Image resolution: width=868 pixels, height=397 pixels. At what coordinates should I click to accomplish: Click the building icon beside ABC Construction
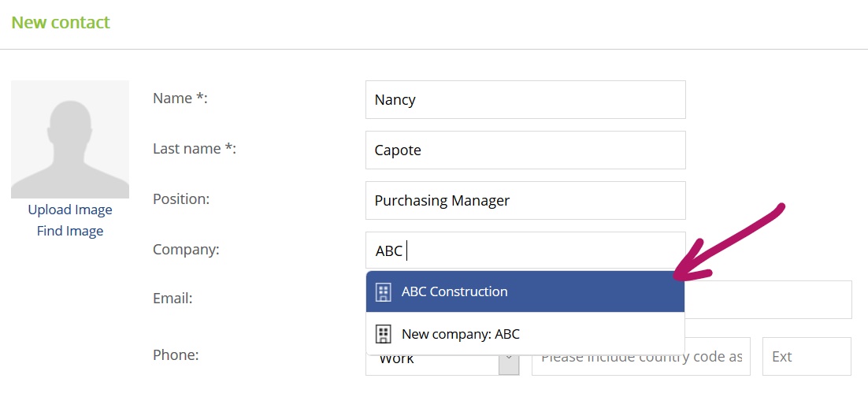[x=383, y=291]
